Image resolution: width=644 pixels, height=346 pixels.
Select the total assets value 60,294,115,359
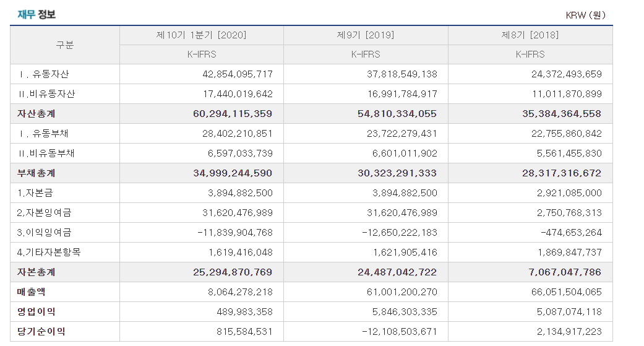pyautogui.click(x=233, y=114)
